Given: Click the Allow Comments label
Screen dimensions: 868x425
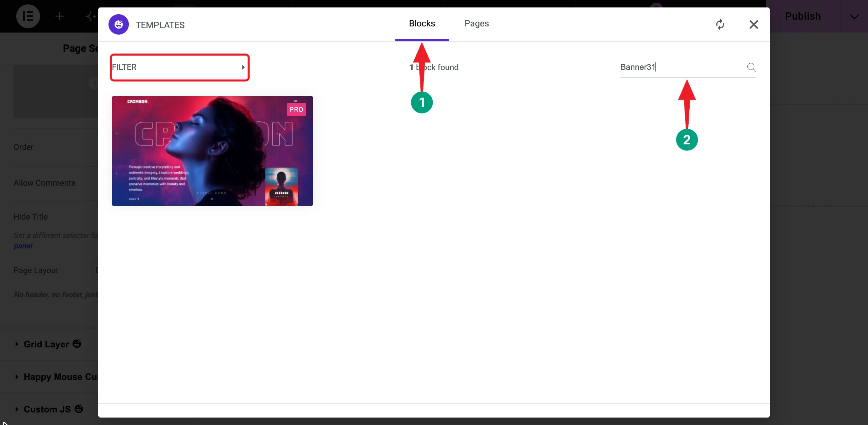Looking at the screenshot, I should (x=44, y=183).
